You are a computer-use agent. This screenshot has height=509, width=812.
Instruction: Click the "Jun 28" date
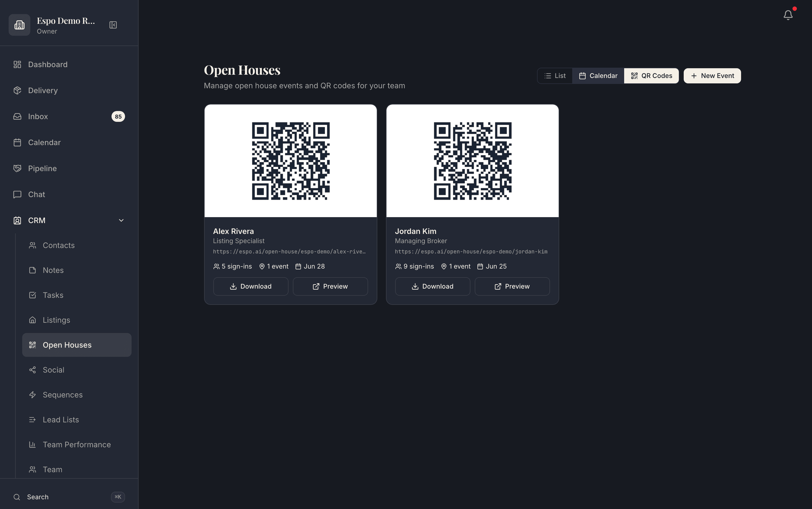pyautogui.click(x=310, y=266)
